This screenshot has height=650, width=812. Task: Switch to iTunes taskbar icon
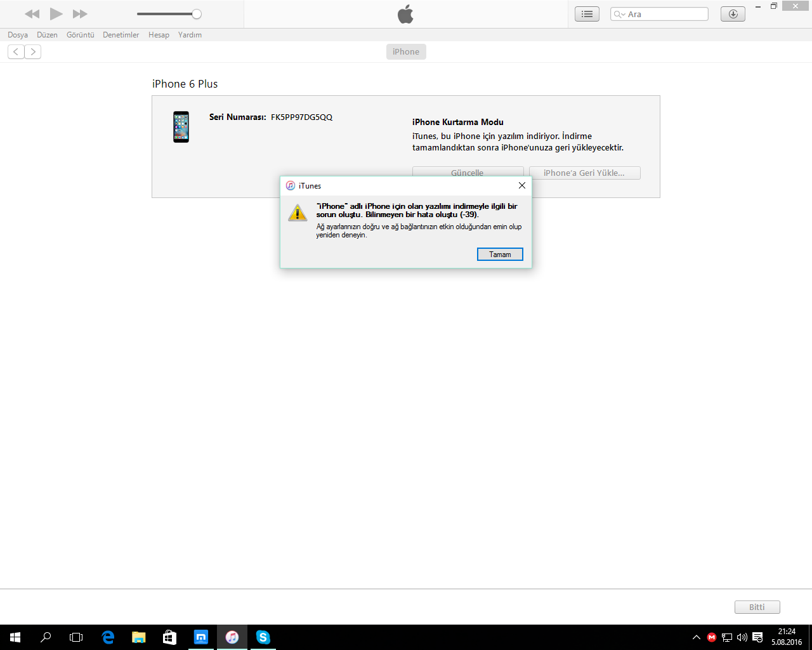pos(232,637)
